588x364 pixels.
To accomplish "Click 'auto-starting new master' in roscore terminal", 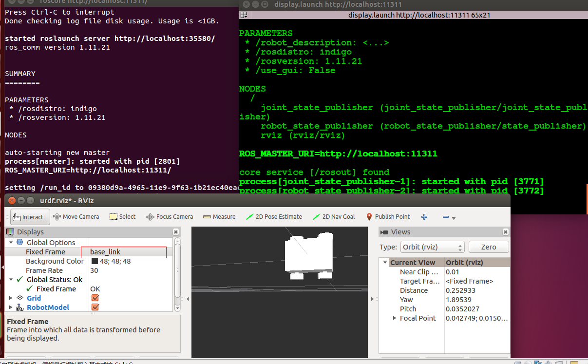I will [57, 153].
